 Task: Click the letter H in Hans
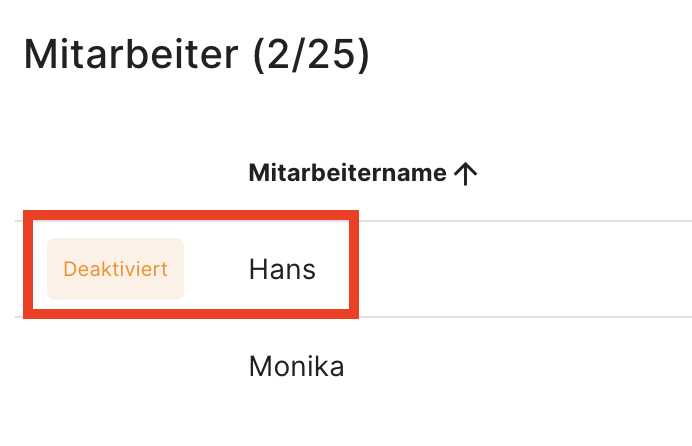[x=258, y=269]
